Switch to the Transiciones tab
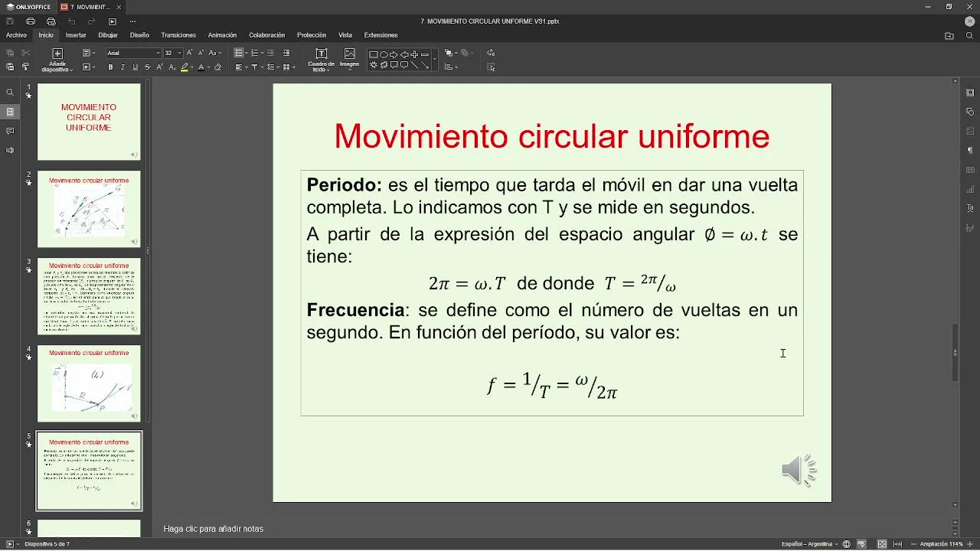This screenshot has width=980, height=551. click(x=178, y=35)
